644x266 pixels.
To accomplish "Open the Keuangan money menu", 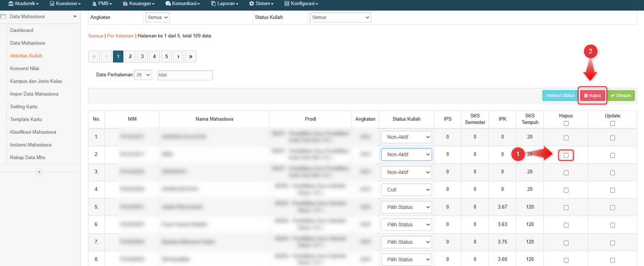I will tap(139, 4).
